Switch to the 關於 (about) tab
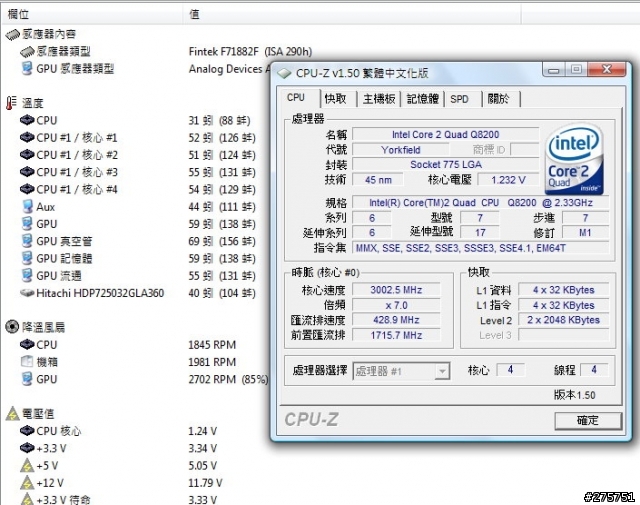 (499, 98)
